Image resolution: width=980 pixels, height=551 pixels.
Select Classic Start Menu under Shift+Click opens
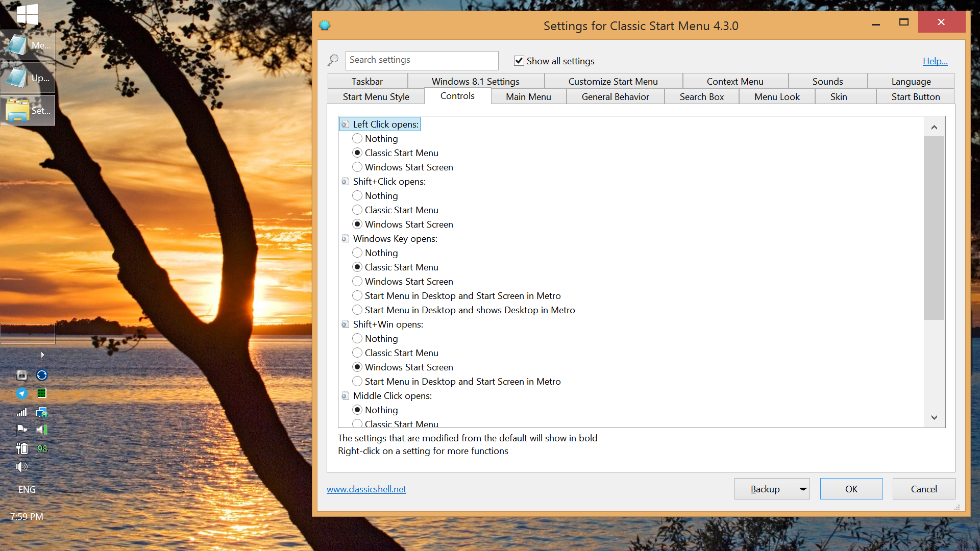coord(357,210)
